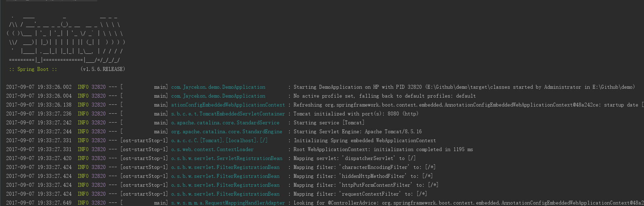Image resolution: width=644 pixels, height=206 pixels.
Task: Click logger 'com.Jaycekon.demo.DemoApplication' in the 'No active profile' row
Action: point(218,96)
